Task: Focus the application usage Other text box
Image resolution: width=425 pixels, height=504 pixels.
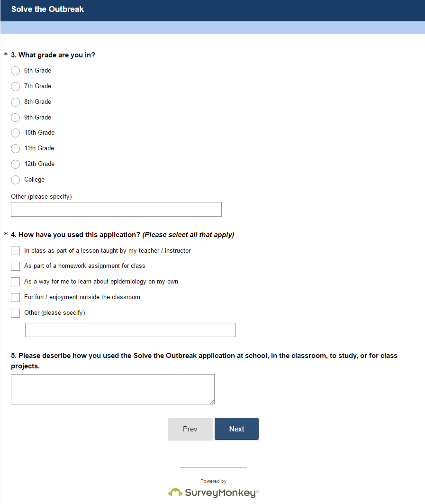Action: pyautogui.click(x=130, y=330)
